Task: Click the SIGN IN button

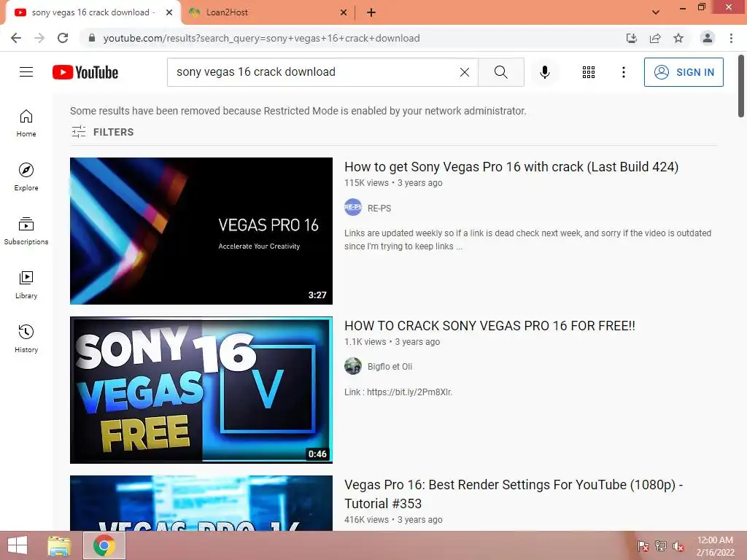Action: [x=684, y=72]
